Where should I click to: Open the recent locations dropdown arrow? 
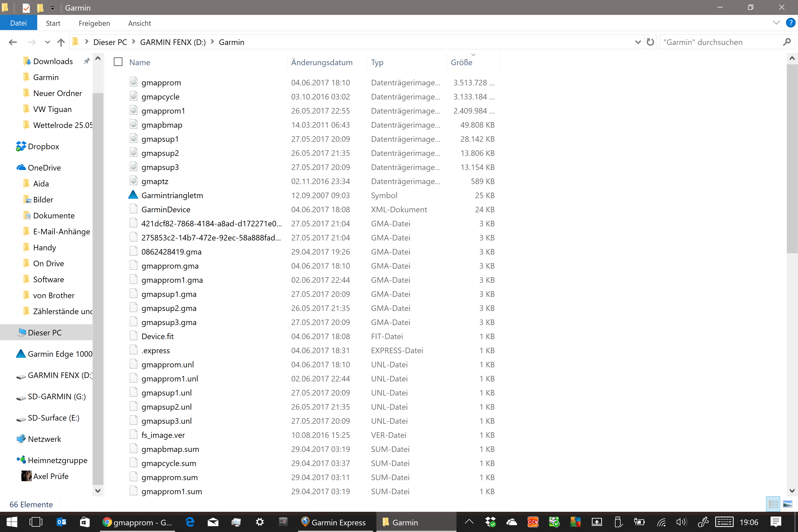[x=48, y=42]
